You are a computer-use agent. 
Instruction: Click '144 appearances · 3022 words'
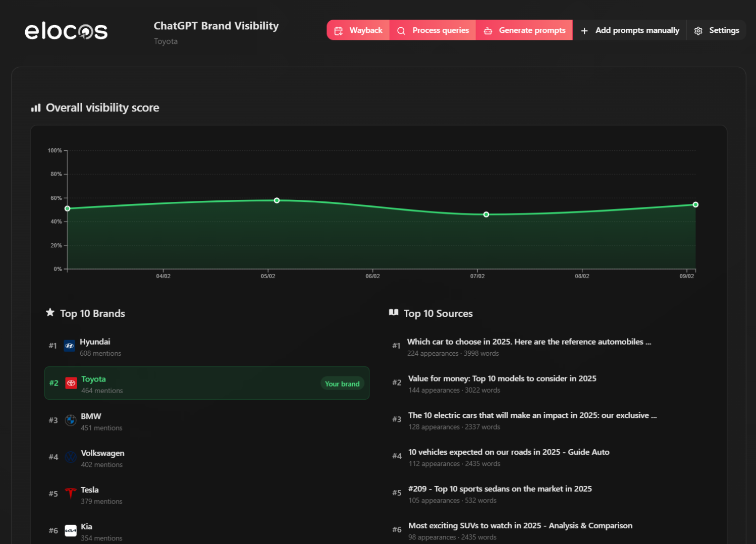point(454,390)
